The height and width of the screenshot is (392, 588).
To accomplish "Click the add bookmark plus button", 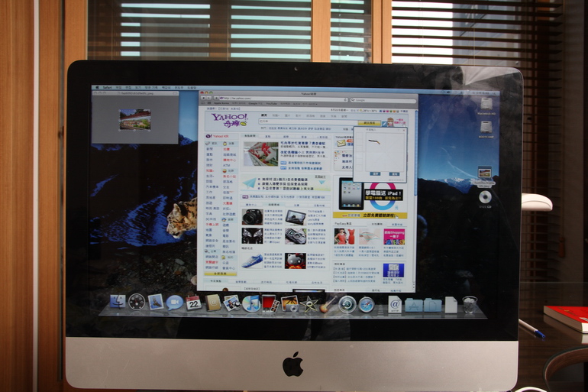I will coord(215,99).
